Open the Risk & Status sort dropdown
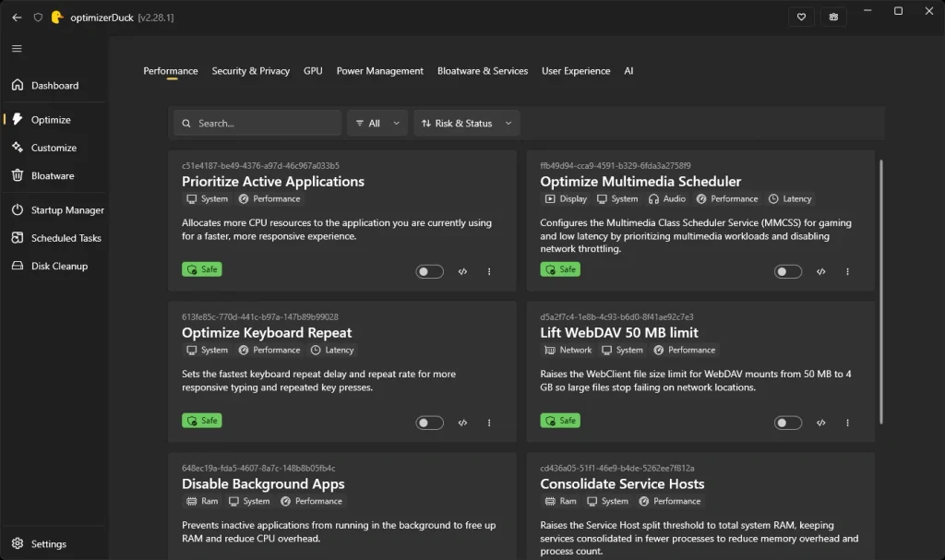Screen dimensions: 945x560 coord(466,123)
